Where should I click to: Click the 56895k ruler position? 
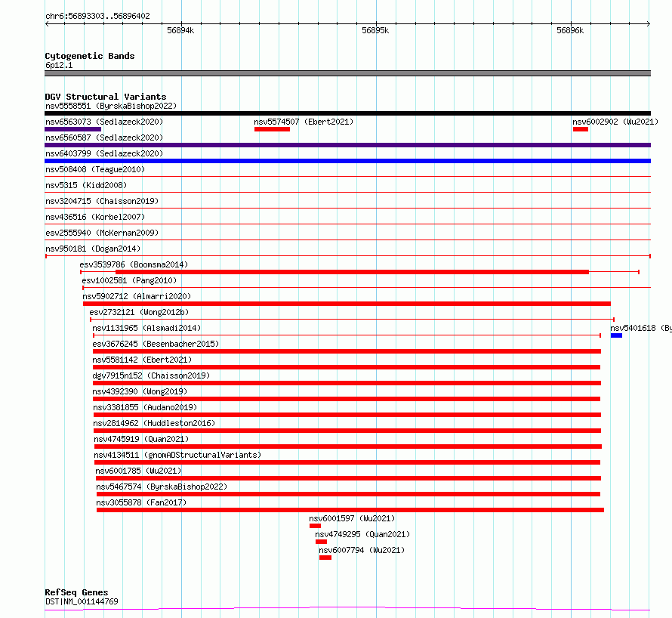(x=375, y=30)
